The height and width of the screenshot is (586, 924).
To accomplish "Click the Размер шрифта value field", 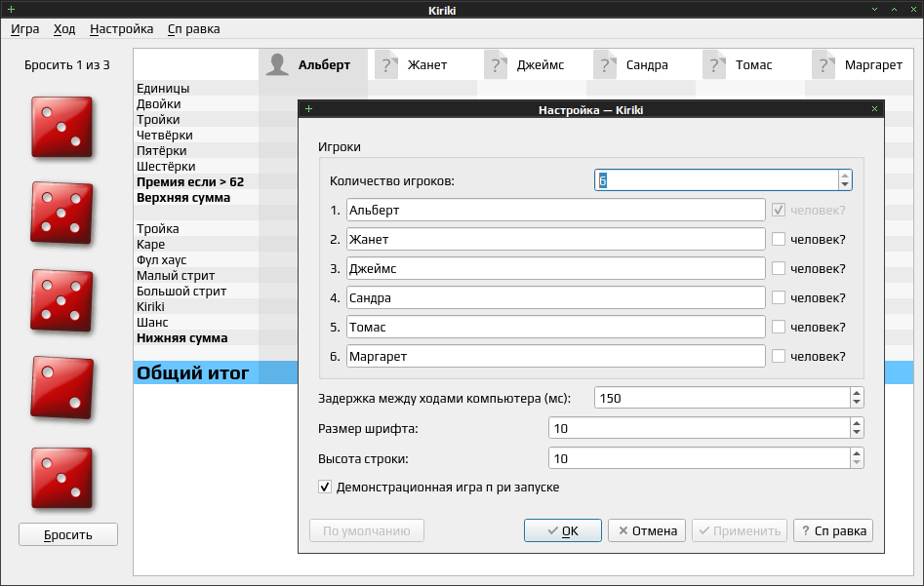I will pyautogui.click(x=700, y=428).
